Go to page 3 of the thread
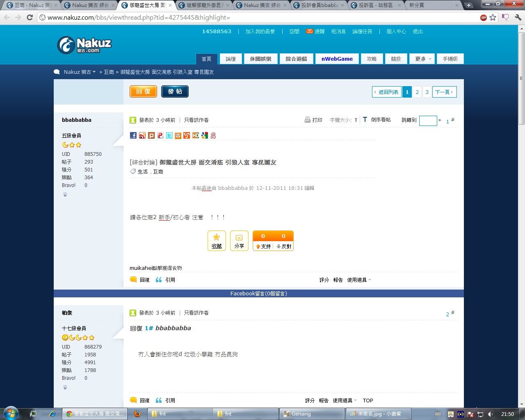The image size is (525, 420). click(x=427, y=92)
